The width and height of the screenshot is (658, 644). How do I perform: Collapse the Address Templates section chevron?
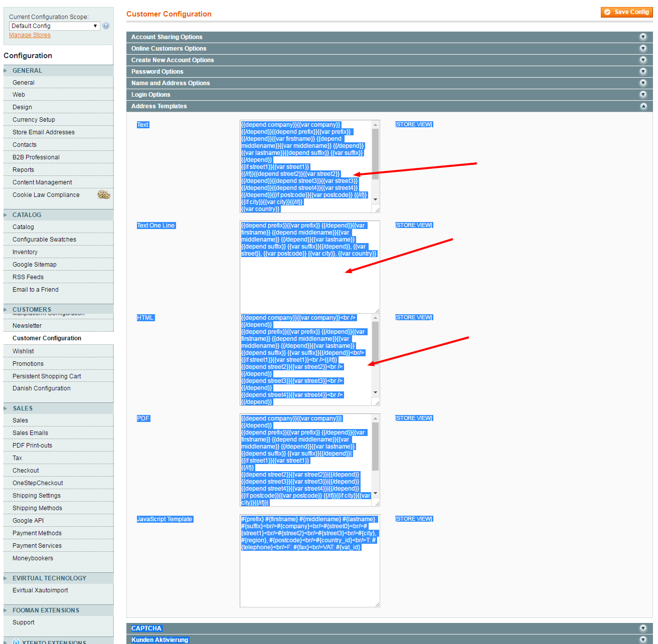point(644,106)
